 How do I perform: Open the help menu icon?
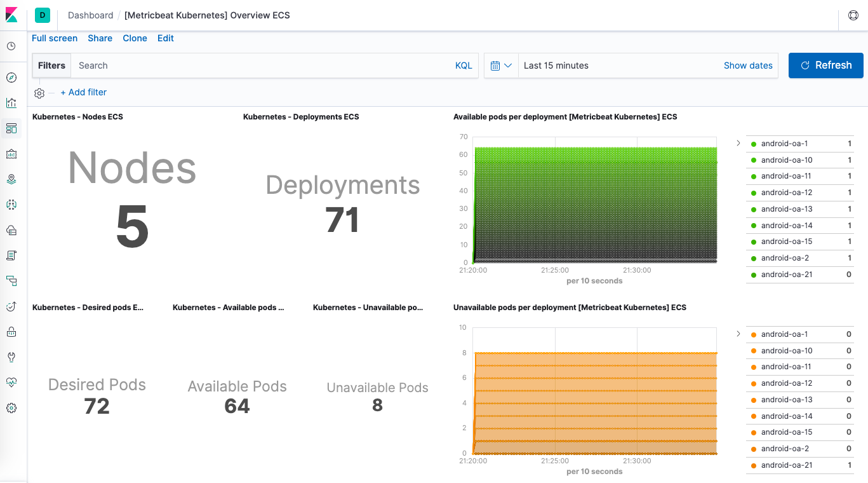(x=853, y=15)
